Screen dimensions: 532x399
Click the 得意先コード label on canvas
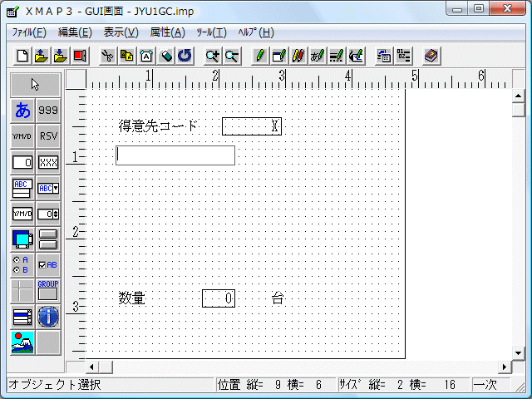coord(158,126)
